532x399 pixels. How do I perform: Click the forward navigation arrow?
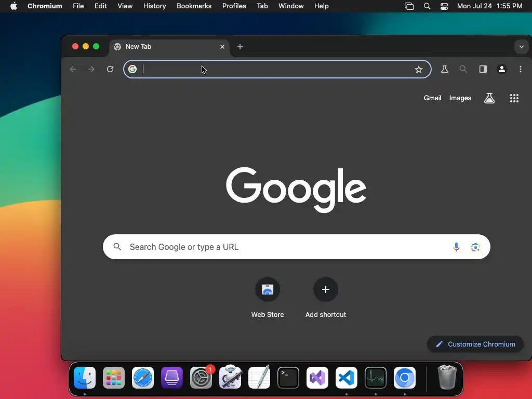click(91, 69)
